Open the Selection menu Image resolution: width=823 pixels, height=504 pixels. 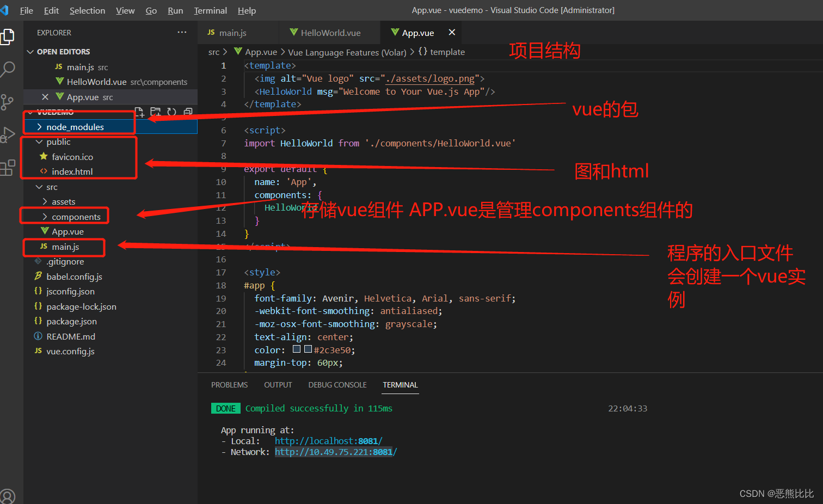pyautogui.click(x=87, y=10)
